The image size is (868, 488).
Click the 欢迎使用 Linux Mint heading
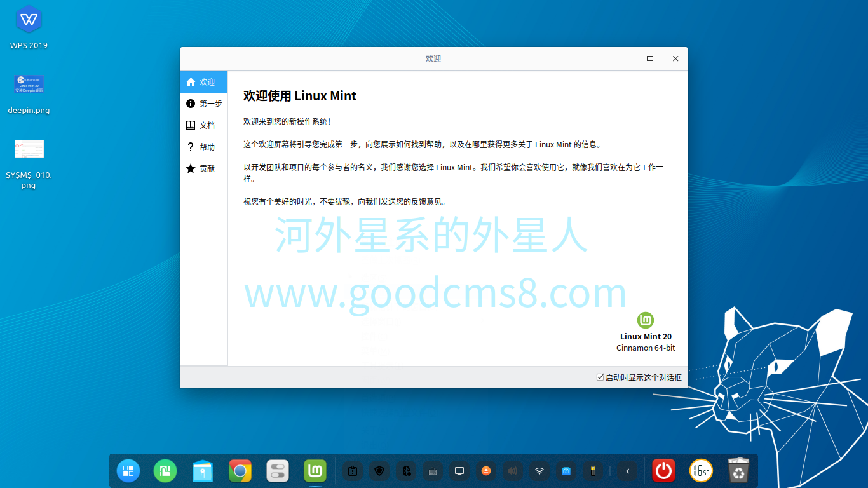coord(300,96)
